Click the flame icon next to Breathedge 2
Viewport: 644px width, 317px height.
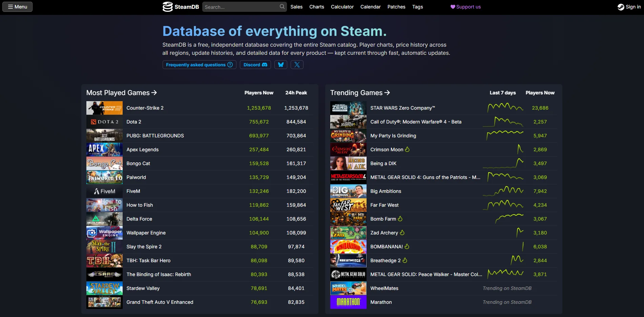tap(405, 260)
